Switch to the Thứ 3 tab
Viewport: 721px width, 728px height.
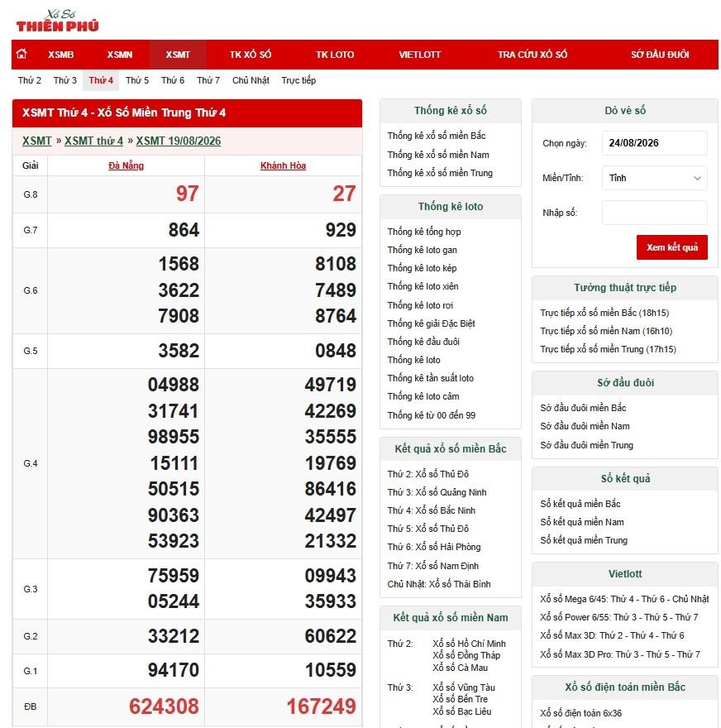click(x=65, y=80)
